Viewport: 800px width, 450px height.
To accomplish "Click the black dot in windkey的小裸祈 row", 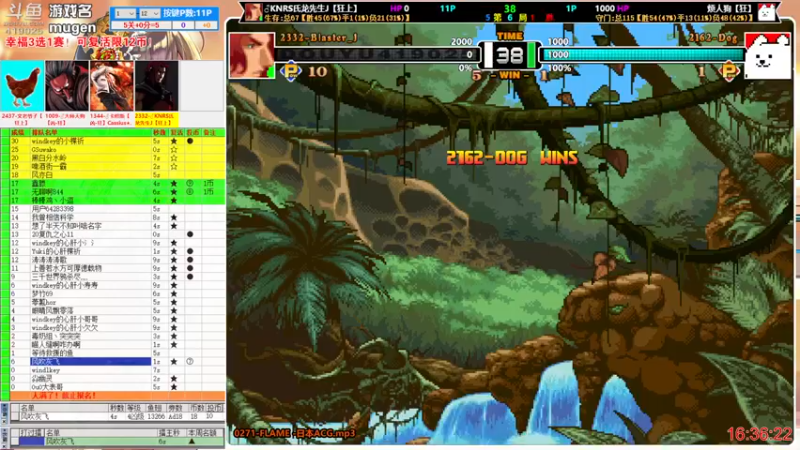I will click(x=190, y=141).
